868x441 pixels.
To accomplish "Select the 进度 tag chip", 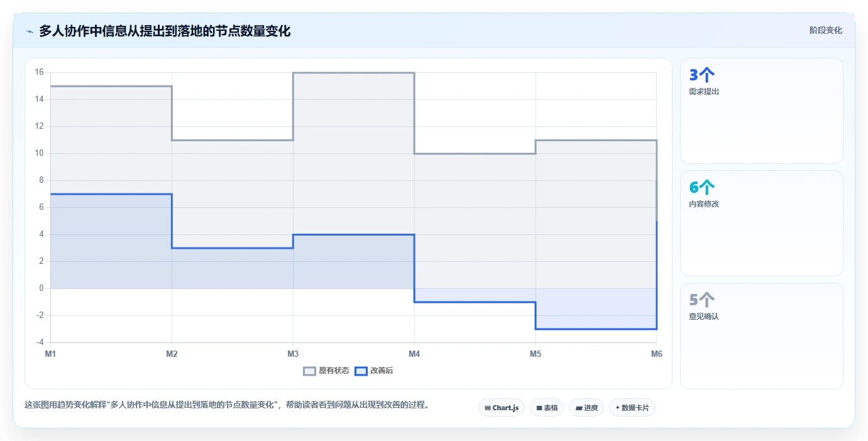I will (x=586, y=408).
